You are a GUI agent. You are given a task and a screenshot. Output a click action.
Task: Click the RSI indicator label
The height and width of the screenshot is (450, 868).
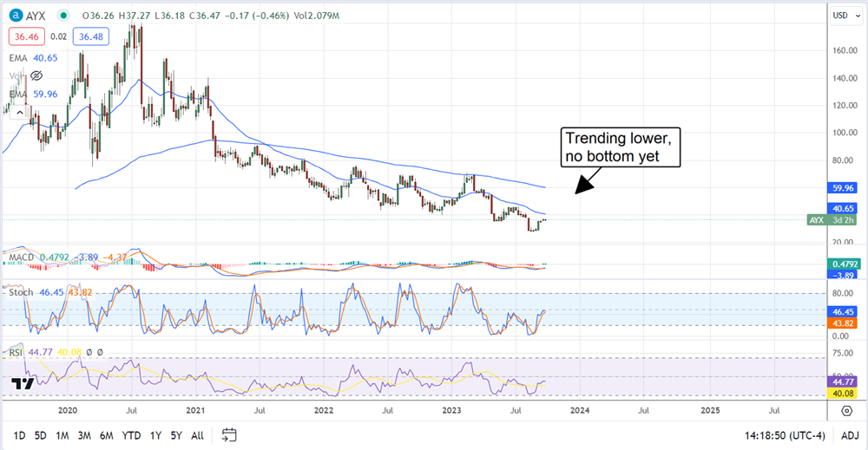[x=16, y=352]
